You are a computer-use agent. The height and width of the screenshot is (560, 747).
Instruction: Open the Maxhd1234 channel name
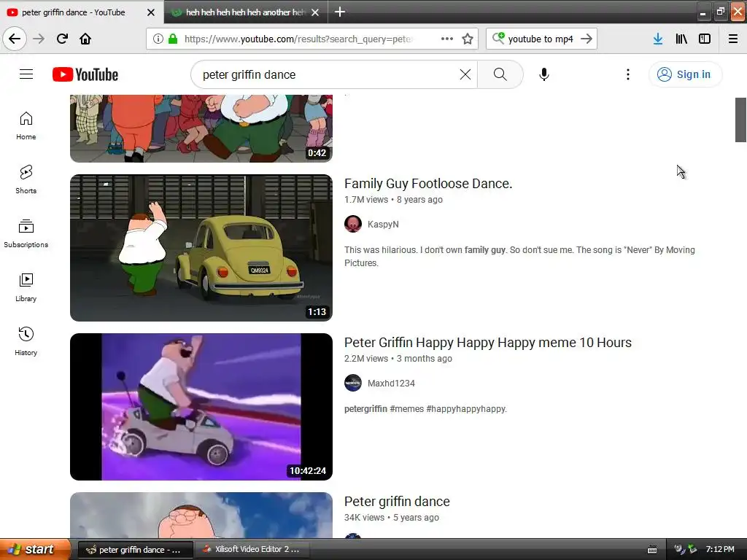(x=391, y=383)
